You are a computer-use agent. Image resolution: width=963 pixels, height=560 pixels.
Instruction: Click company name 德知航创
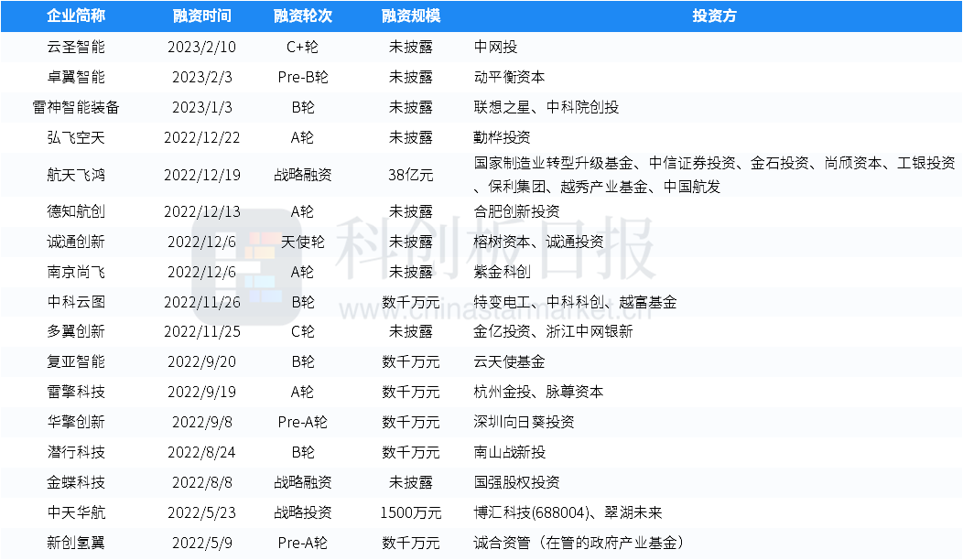(x=76, y=211)
